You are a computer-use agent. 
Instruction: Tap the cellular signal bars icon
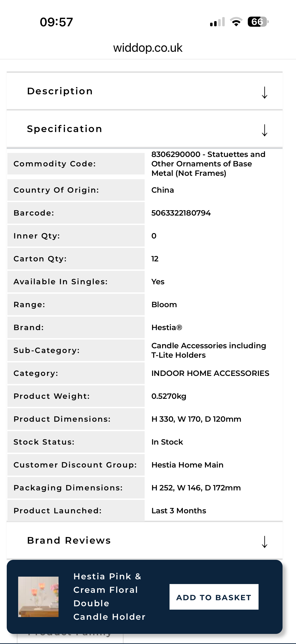coord(217,22)
